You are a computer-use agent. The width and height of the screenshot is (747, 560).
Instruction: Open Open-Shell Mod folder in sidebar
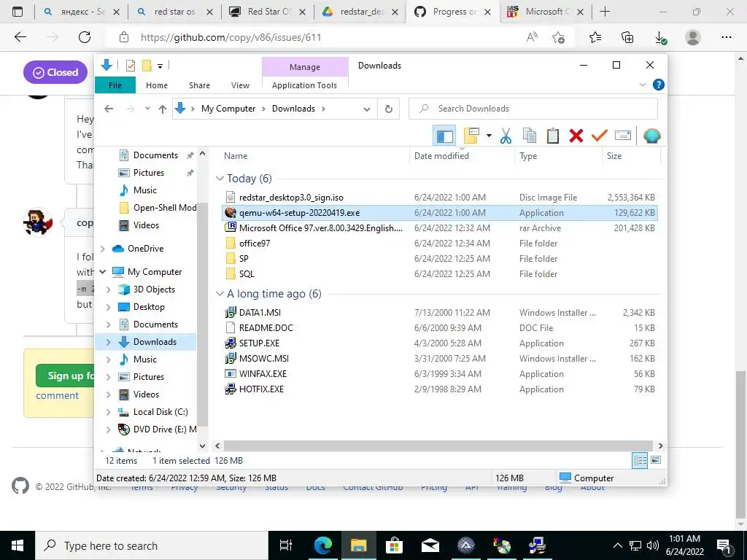coord(165,208)
